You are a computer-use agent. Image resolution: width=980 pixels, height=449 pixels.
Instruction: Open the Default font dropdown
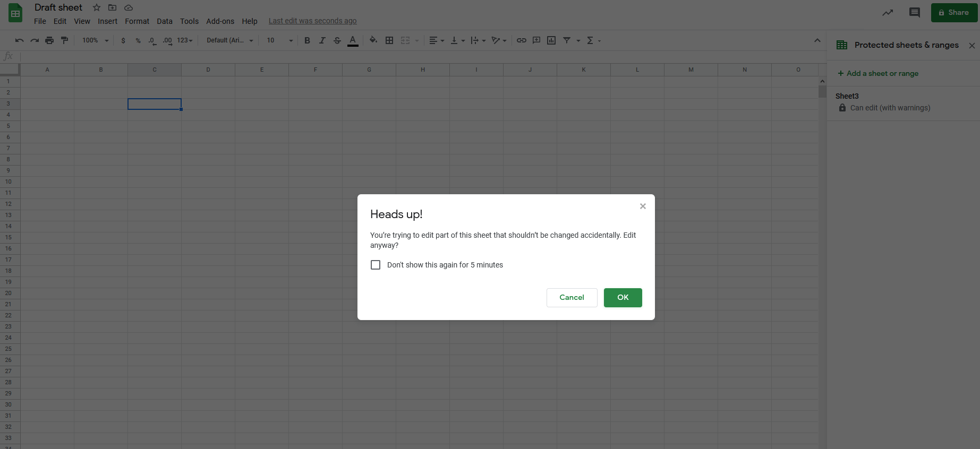[230, 40]
